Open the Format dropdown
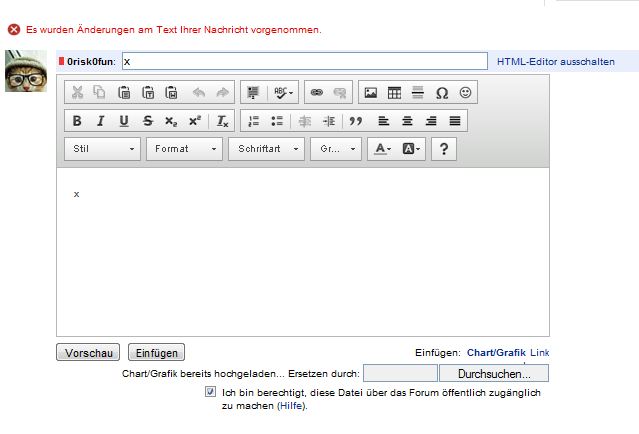Image resolution: width=639 pixels, height=434 pixels. pyautogui.click(x=184, y=149)
